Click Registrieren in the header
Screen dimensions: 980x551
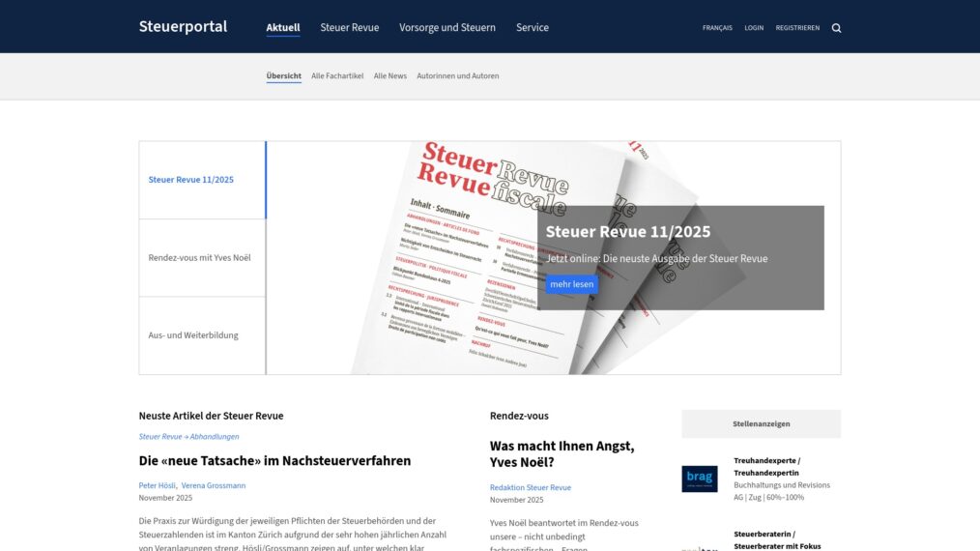coord(797,28)
